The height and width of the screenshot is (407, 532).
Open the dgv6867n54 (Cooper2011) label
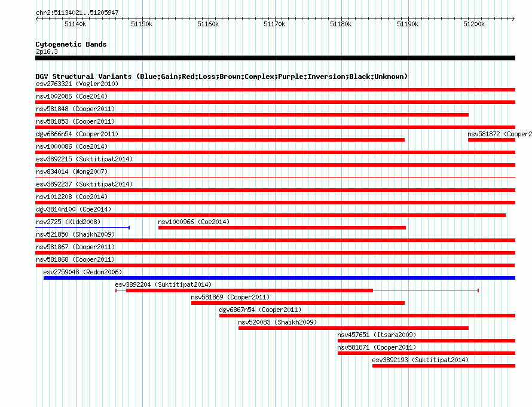pyautogui.click(x=260, y=310)
